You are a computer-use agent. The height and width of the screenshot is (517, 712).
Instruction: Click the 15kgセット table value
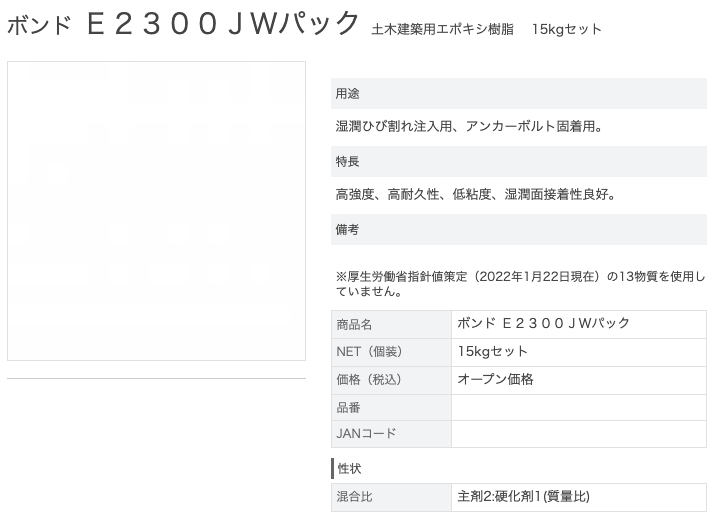coord(492,351)
